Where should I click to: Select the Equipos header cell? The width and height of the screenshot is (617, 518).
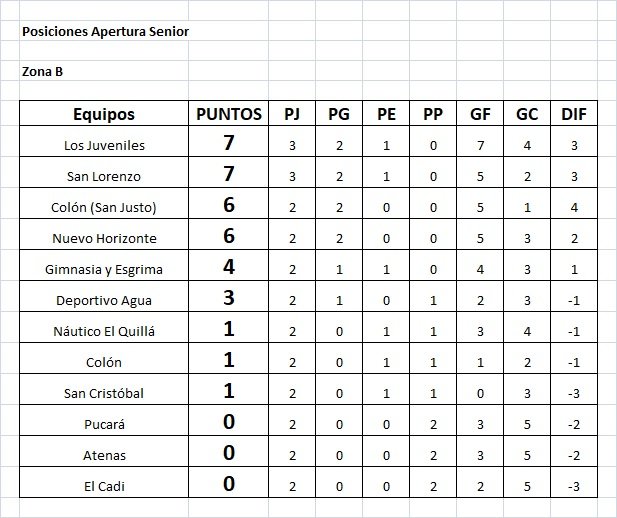click(x=104, y=114)
